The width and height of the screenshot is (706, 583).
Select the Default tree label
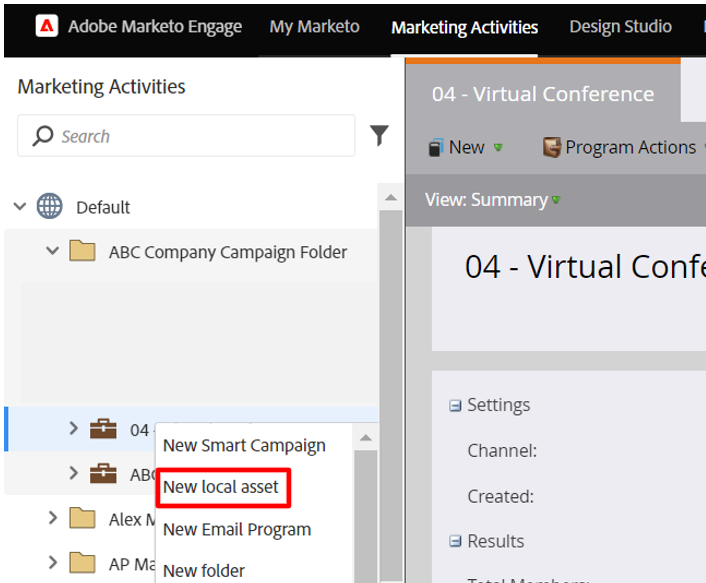(103, 207)
